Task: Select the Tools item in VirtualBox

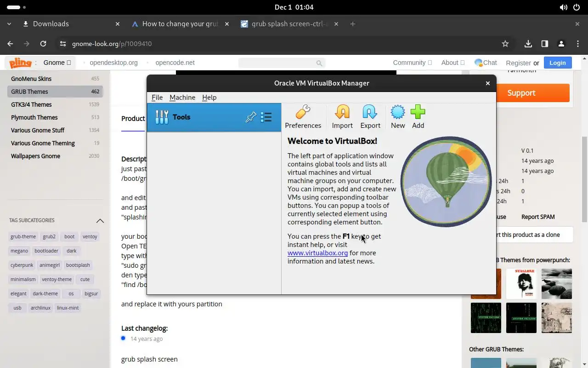Action: pos(214,117)
